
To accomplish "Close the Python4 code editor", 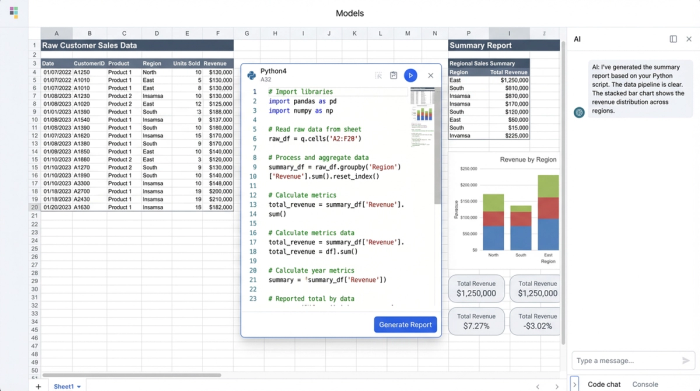I will coord(430,75).
